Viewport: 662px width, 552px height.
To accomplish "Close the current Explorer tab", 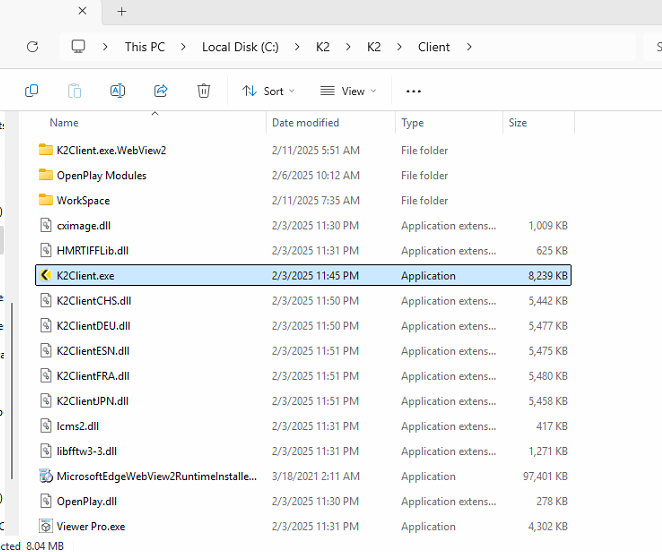I will point(82,11).
